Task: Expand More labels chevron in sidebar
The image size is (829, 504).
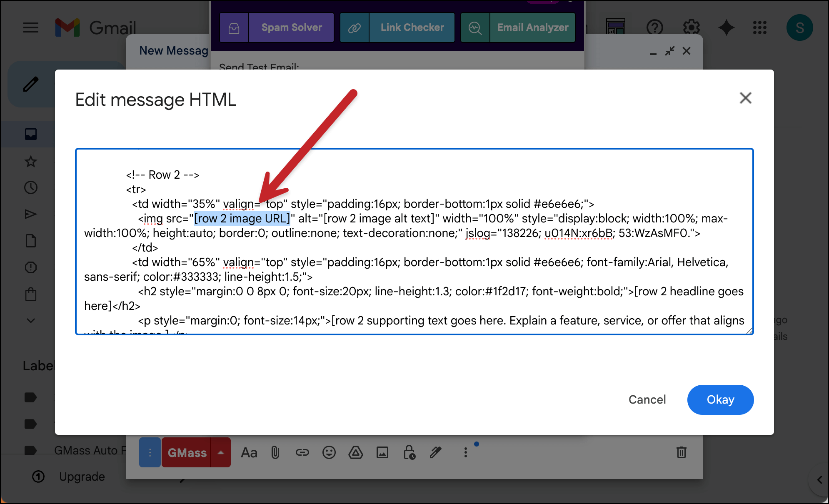Action: click(31, 320)
